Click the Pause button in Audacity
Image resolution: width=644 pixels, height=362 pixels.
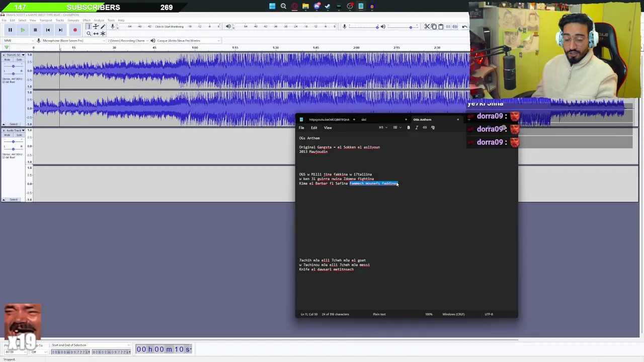click(10, 30)
